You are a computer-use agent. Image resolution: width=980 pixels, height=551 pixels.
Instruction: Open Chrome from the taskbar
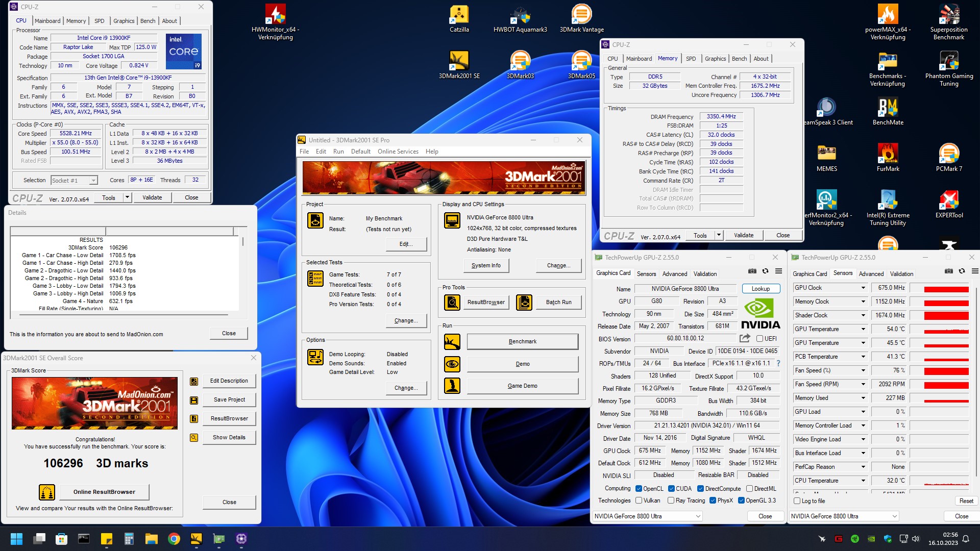click(x=174, y=539)
